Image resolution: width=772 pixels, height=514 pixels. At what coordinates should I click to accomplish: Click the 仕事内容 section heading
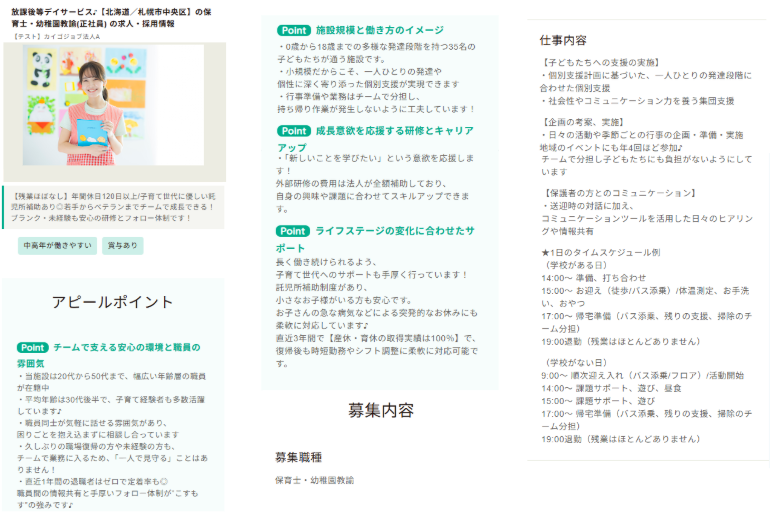(563, 41)
